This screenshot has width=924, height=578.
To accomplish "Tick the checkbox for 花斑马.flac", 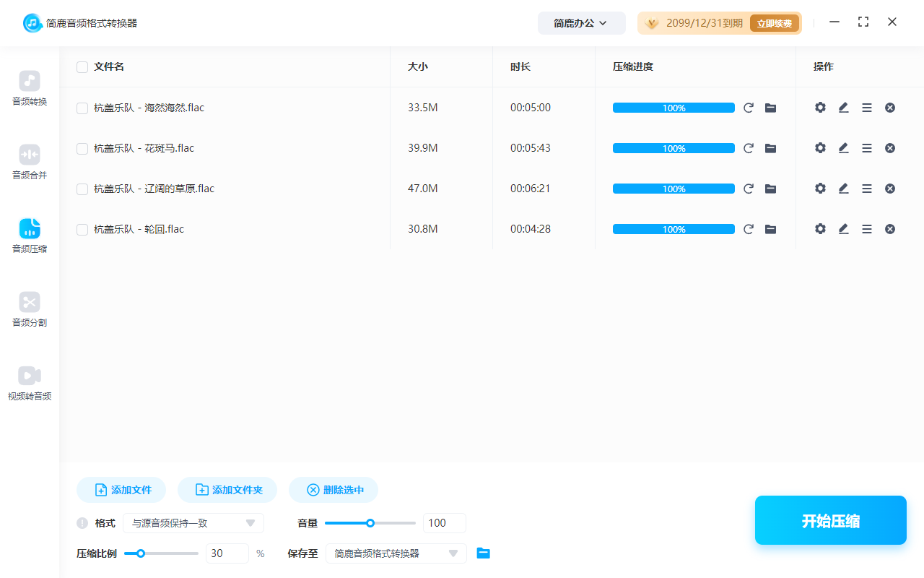I will tap(82, 147).
